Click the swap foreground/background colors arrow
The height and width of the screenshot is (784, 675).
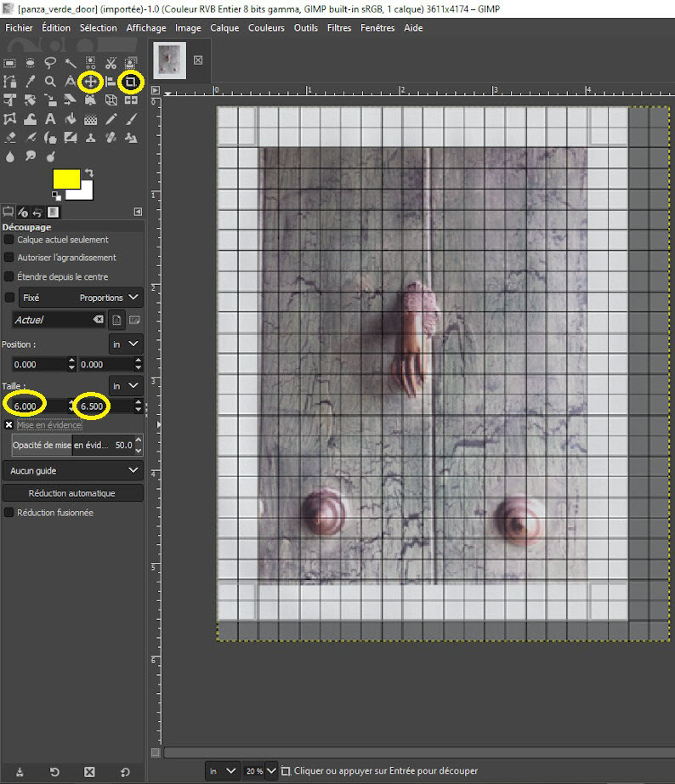click(x=89, y=173)
